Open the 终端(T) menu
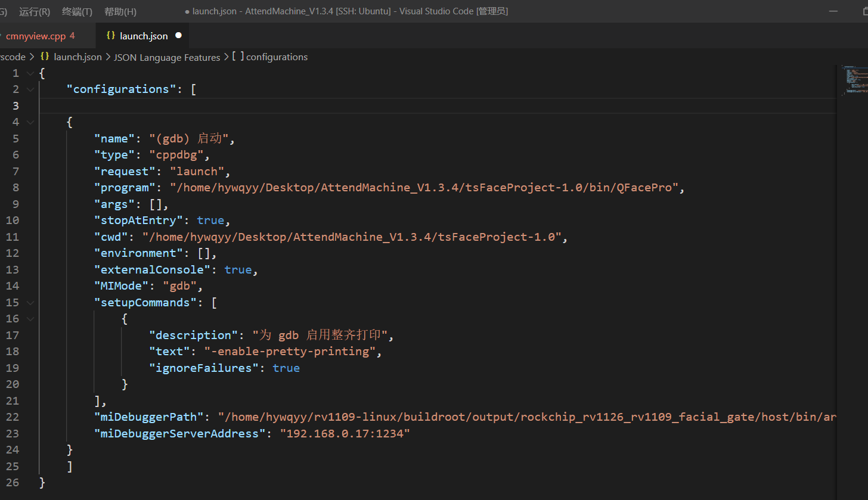Screen dimensions: 868x500 pos(77,11)
